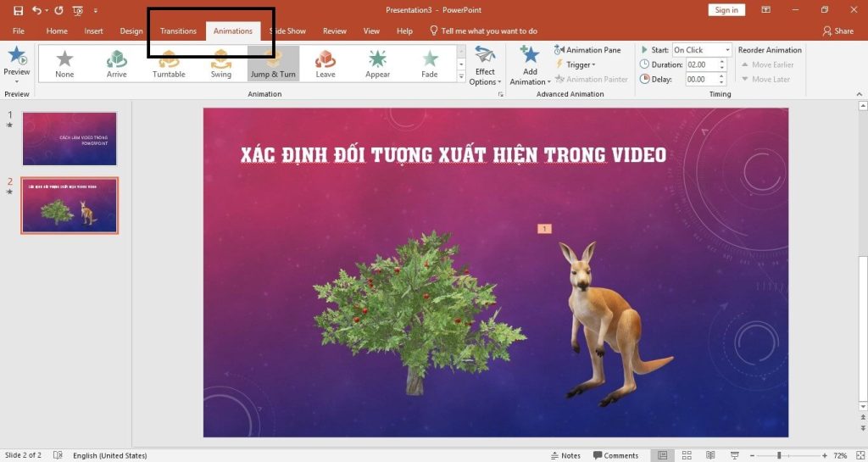
Task: Open the Transitions tab
Action: [x=178, y=31]
